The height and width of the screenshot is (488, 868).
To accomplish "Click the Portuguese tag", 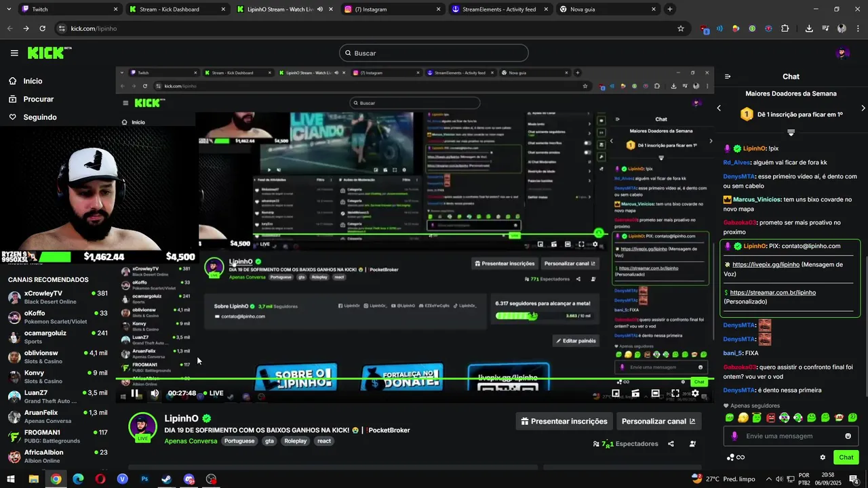I will point(239,441).
